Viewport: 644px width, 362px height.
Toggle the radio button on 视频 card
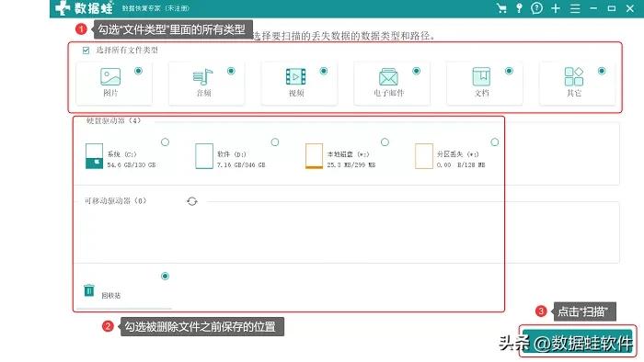coord(324,71)
